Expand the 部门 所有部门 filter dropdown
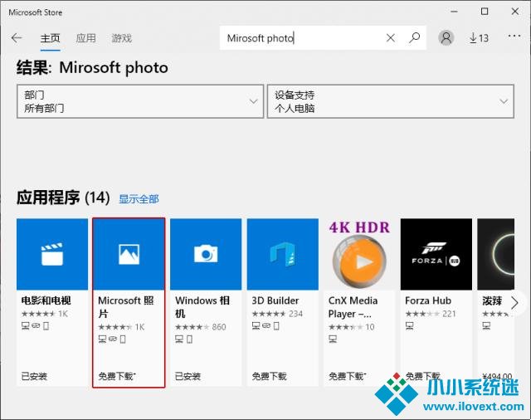Image resolution: width=531 pixels, height=420 pixels. (140, 101)
